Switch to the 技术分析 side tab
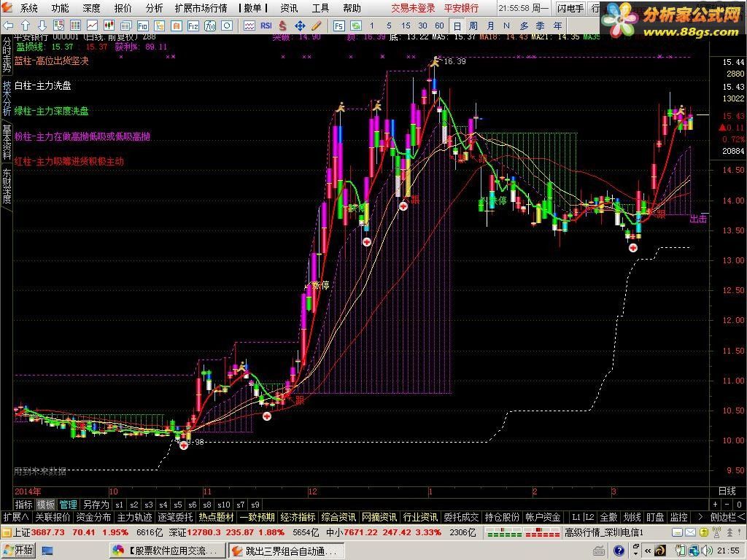The height and width of the screenshot is (560, 747). 7,98
